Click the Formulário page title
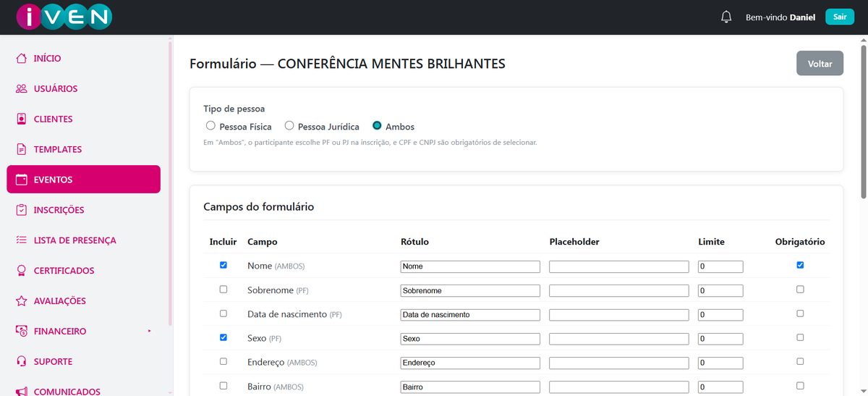 tap(347, 64)
